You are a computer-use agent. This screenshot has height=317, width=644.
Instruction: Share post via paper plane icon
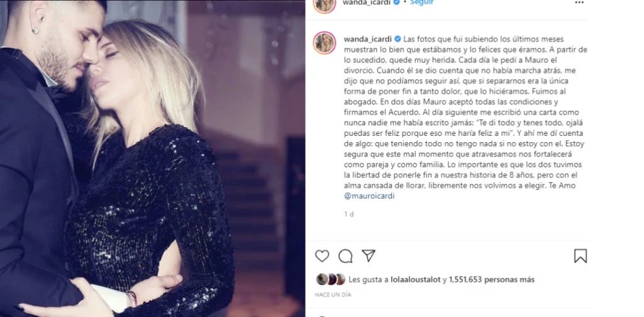pos(369,255)
